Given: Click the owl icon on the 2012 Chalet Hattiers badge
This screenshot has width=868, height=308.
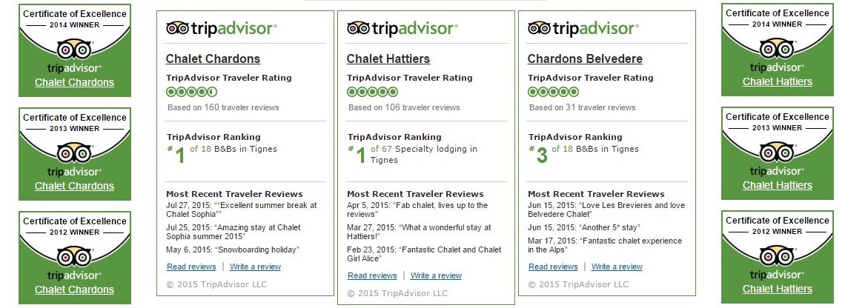Looking at the screenshot, I should (x=778, y=256).
